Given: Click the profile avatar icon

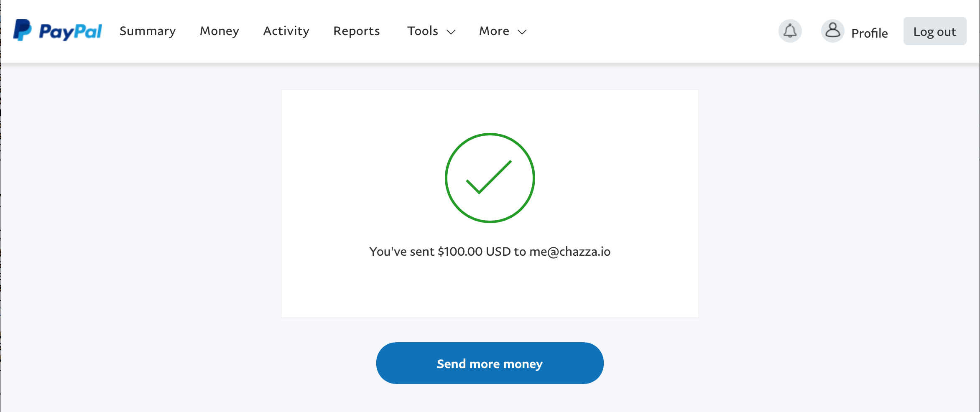Looking at the screenshot, I should click(832, 31).
